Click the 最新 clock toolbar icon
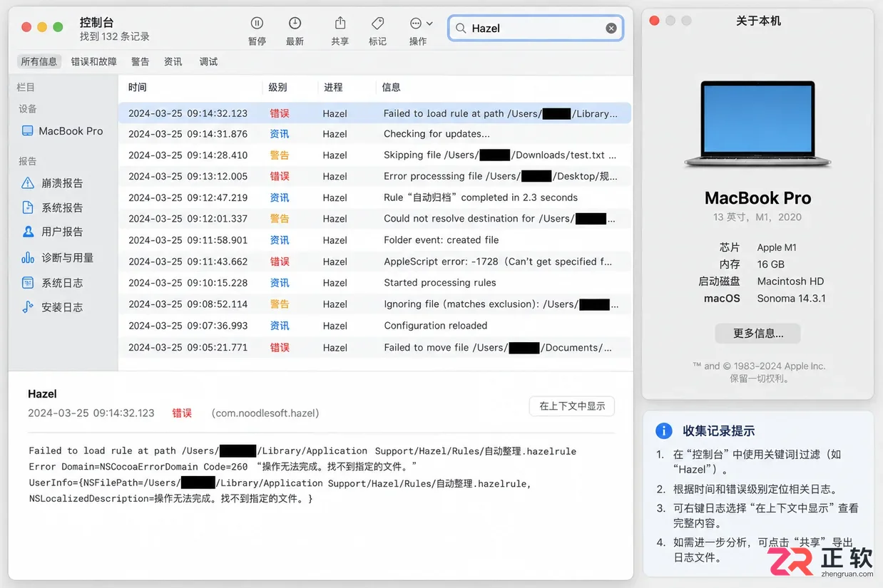883x588 pixels. coord(295,24)
